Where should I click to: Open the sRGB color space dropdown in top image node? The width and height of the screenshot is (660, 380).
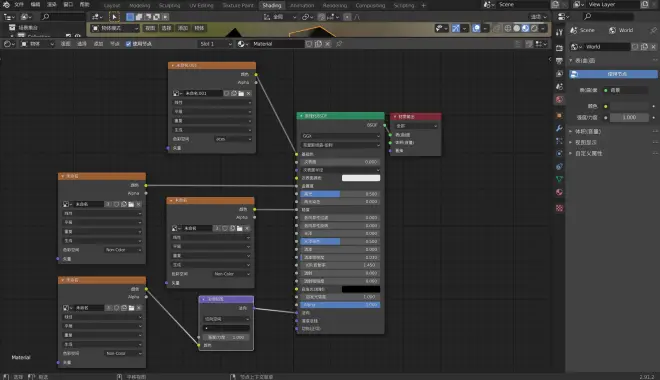[233, 139]
